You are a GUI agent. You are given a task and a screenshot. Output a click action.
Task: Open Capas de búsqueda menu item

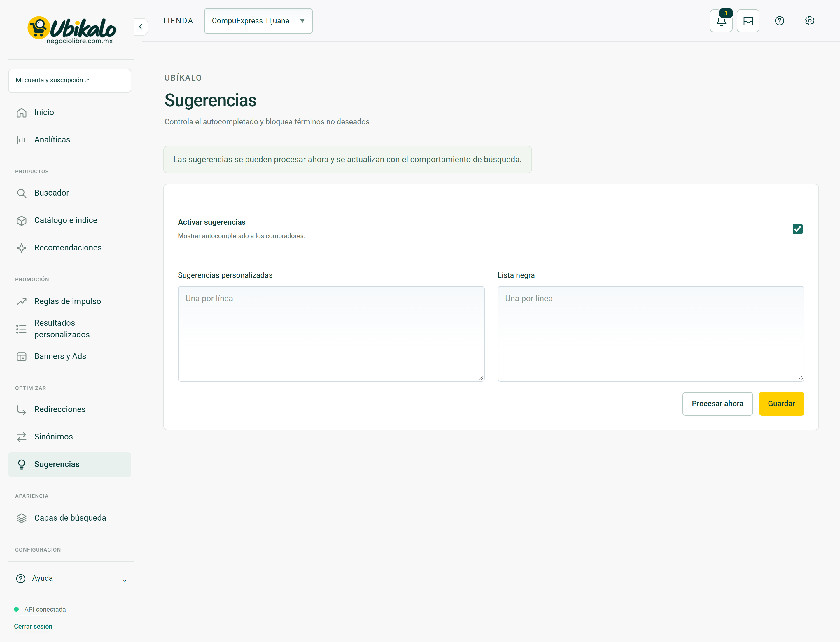click(69, 518)
